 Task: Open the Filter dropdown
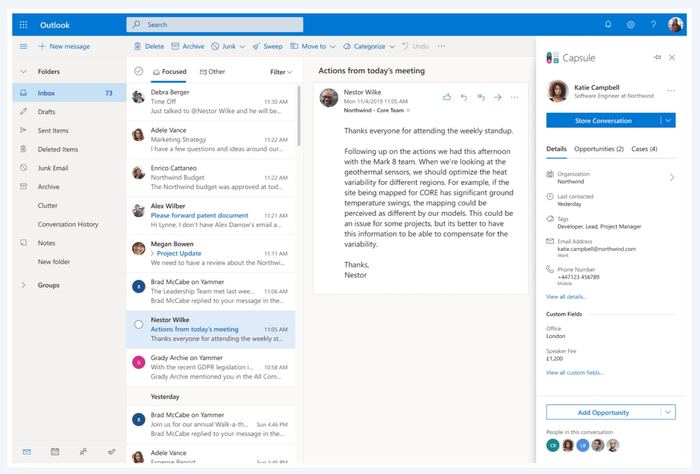click(281, 72)
